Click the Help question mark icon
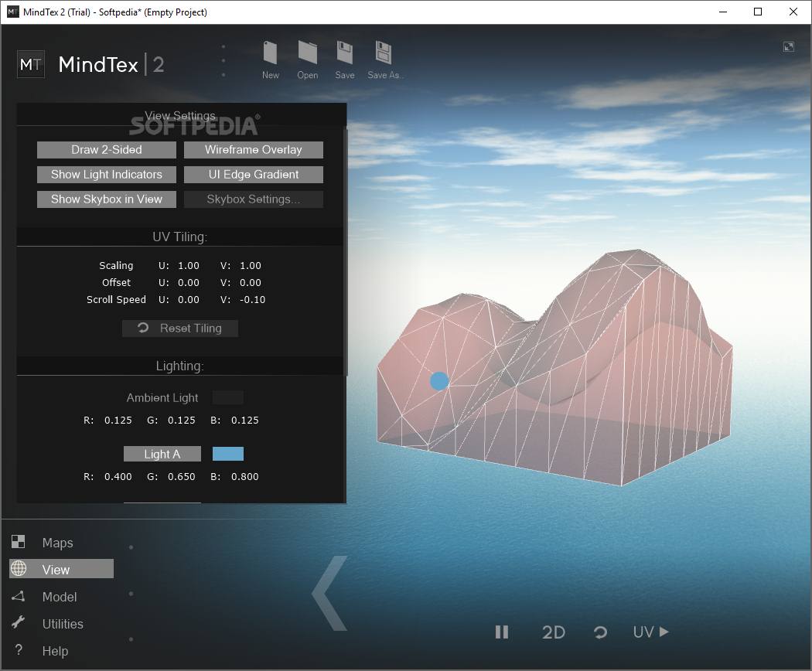 (x=19, y=650)
